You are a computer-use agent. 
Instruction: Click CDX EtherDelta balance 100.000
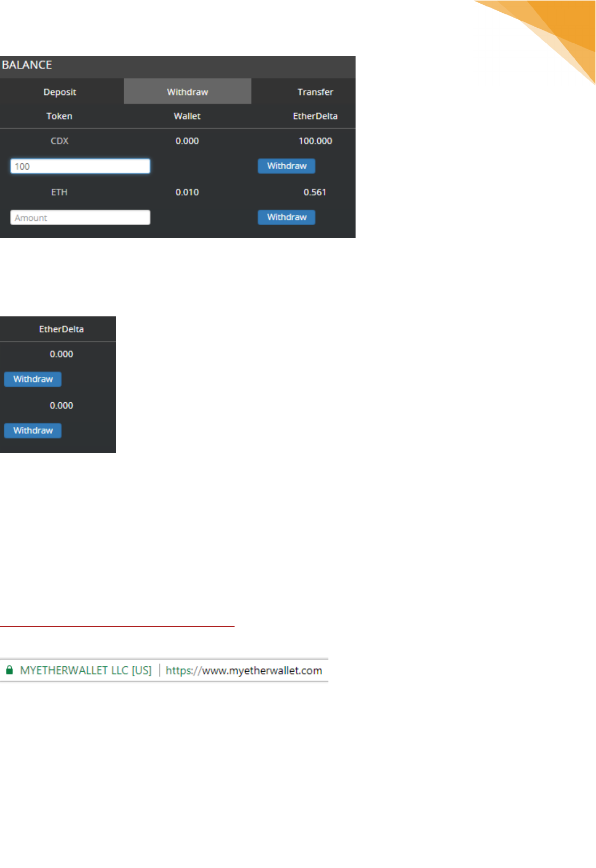315,141
